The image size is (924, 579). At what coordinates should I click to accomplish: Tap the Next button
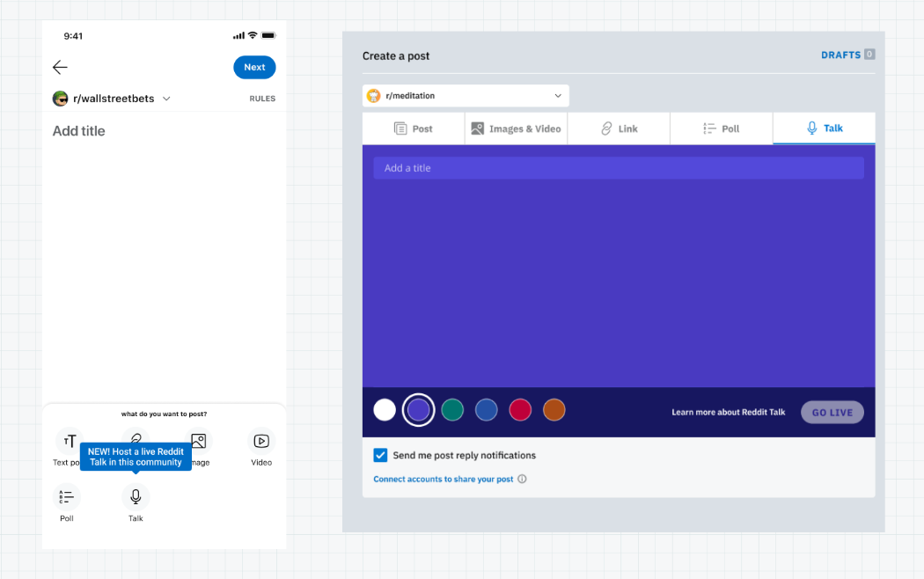254,68
